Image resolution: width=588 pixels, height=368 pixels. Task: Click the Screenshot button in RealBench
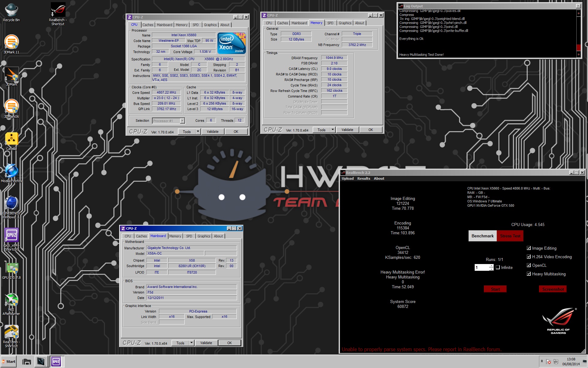click(x=553, y=289)
